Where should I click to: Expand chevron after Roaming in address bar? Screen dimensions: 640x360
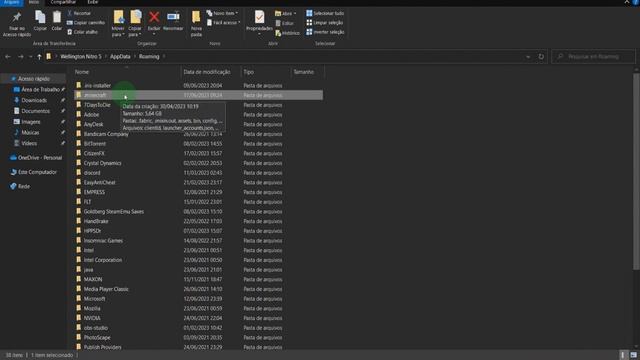coord(164,57)
